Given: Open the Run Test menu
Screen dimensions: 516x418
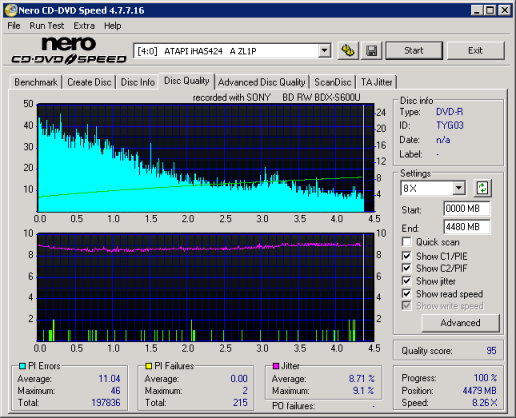Looking at the screenshot, I should click(47, 26).
